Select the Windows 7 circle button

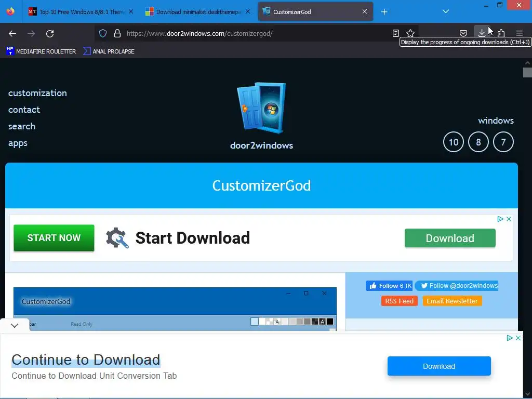click(x=503, y=142)
